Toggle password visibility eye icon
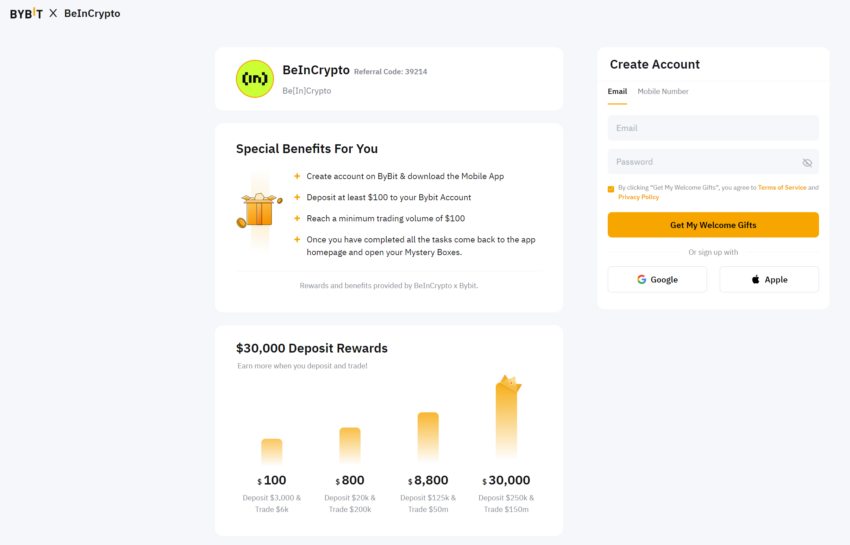This screenshot has height=545, width=850. click(x=807, y=163)
